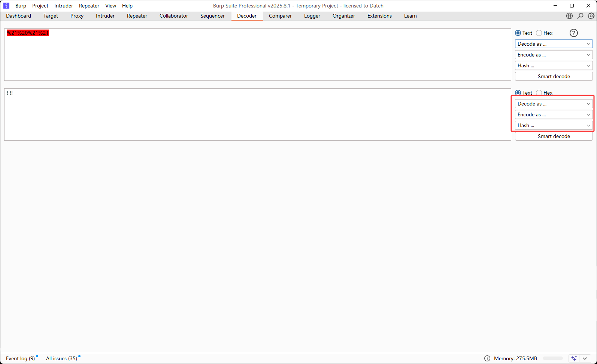This screenshot has height=364, width=597.
Task: Open the Help menu
Action: pos(127,6)
